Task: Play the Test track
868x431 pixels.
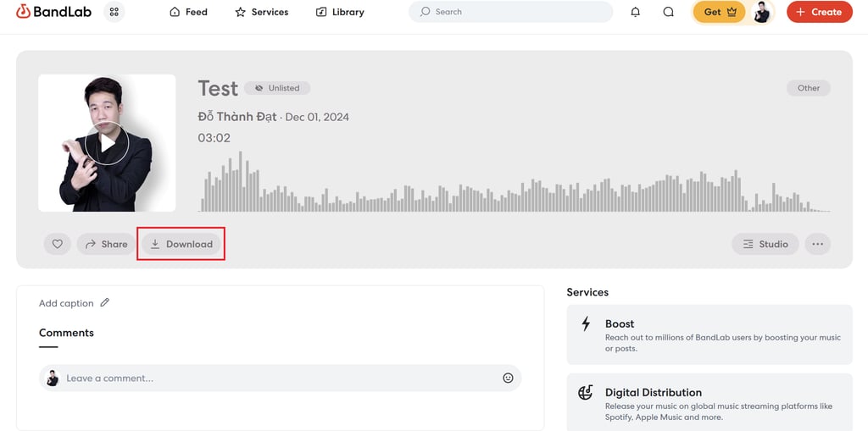Action: pos(107,143)
